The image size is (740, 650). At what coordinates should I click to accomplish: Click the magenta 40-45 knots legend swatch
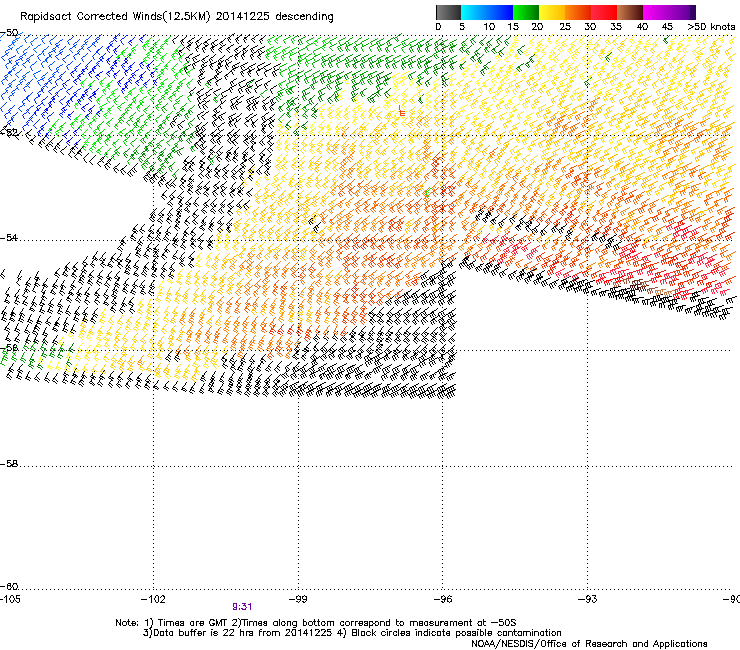[656, 12]
